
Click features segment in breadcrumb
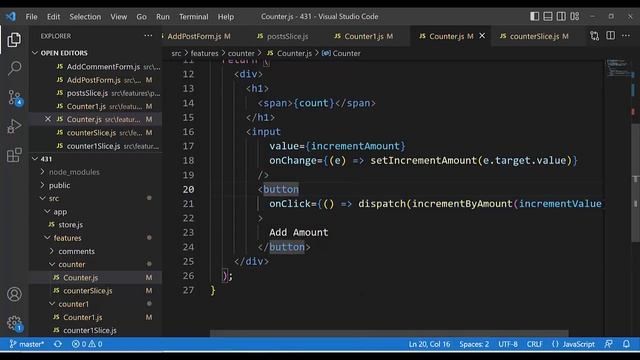(204, 53)
